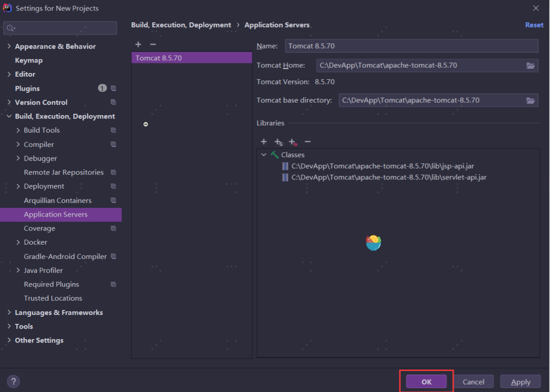Select Tomcat 8.5.70 in server list
This screenshot has height=392, width=554.
pos(192,58)
